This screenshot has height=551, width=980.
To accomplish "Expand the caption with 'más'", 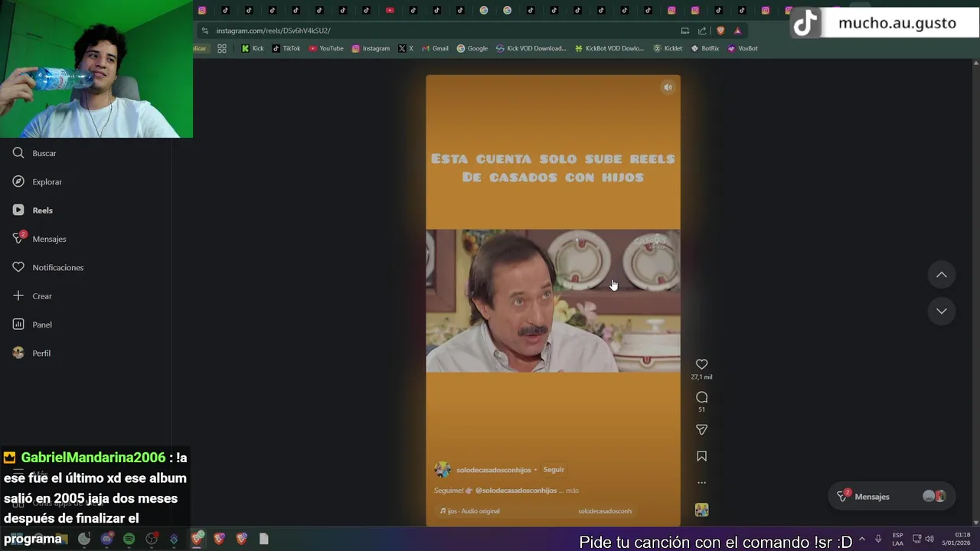I will click(572, 491).
